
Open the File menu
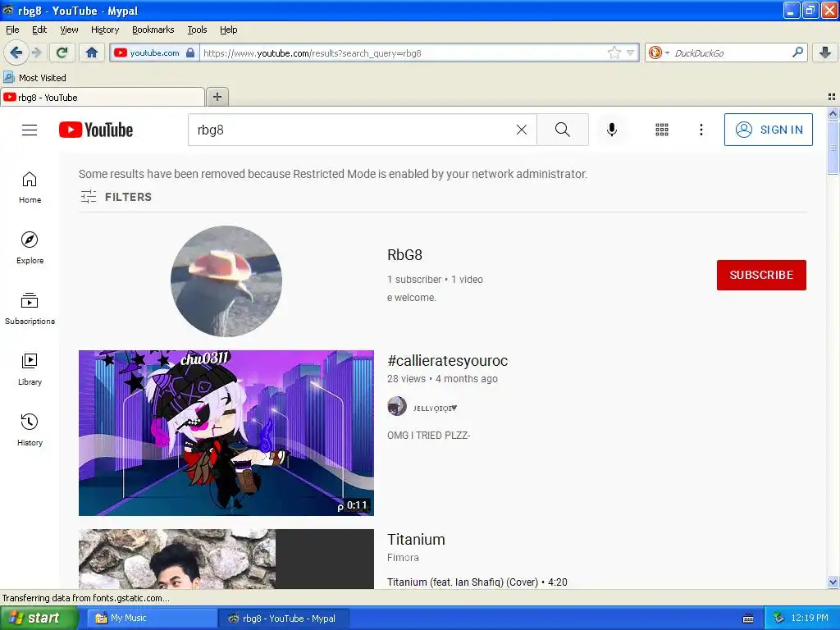(x=12, y=30)
